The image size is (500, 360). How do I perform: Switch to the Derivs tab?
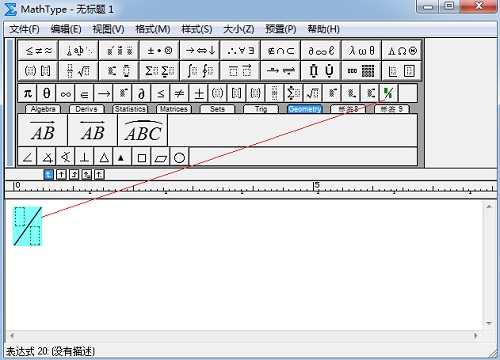click(86, 109)
